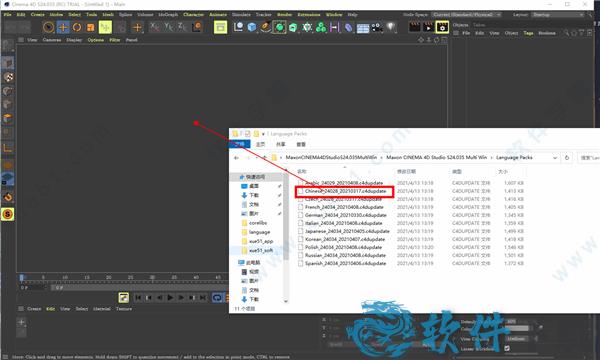This screenshot has width=600, height=360.
Task: Open the Layout dropdown
Action: coord(558,15)
